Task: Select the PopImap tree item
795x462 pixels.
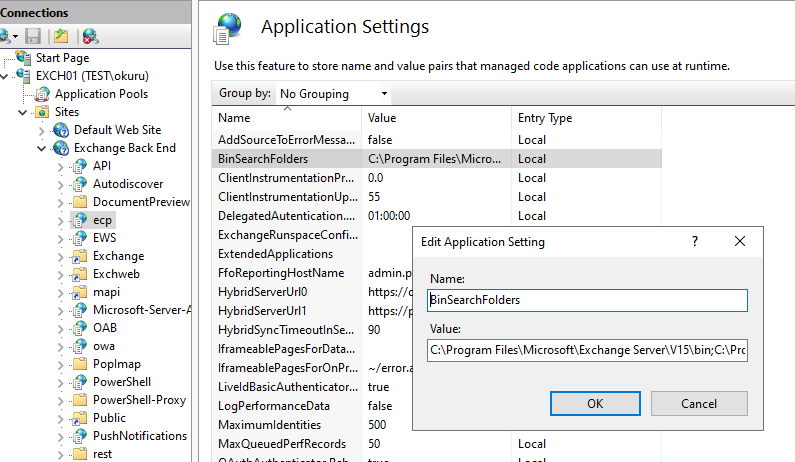Action: click(x=117, y=364)
